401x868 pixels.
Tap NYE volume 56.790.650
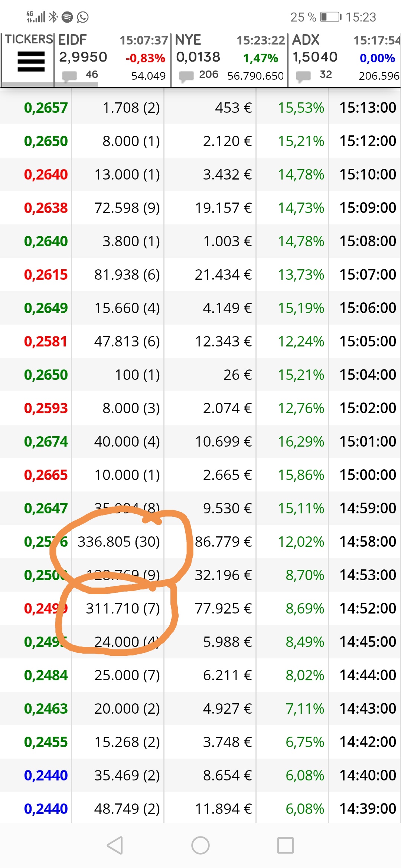(255, 76)
